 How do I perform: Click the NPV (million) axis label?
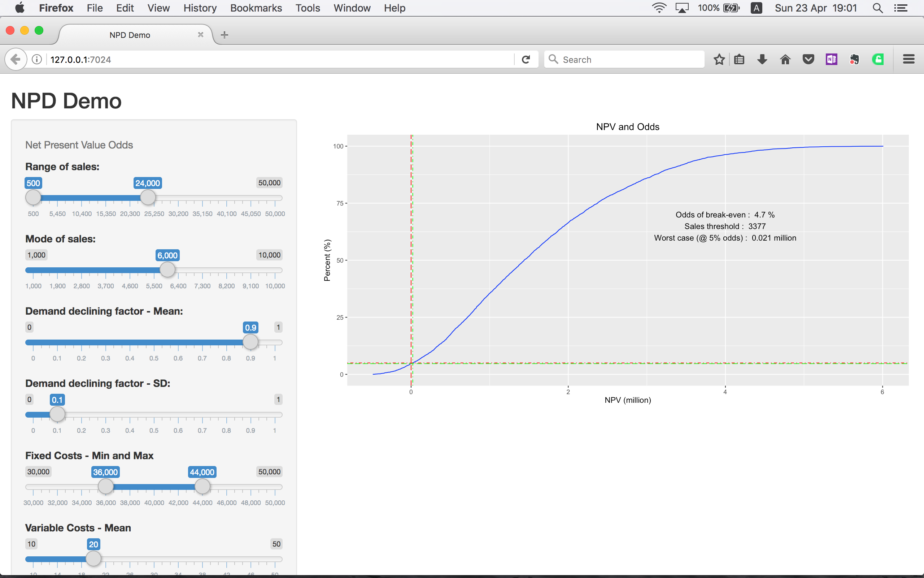click(x=628, y=400)
